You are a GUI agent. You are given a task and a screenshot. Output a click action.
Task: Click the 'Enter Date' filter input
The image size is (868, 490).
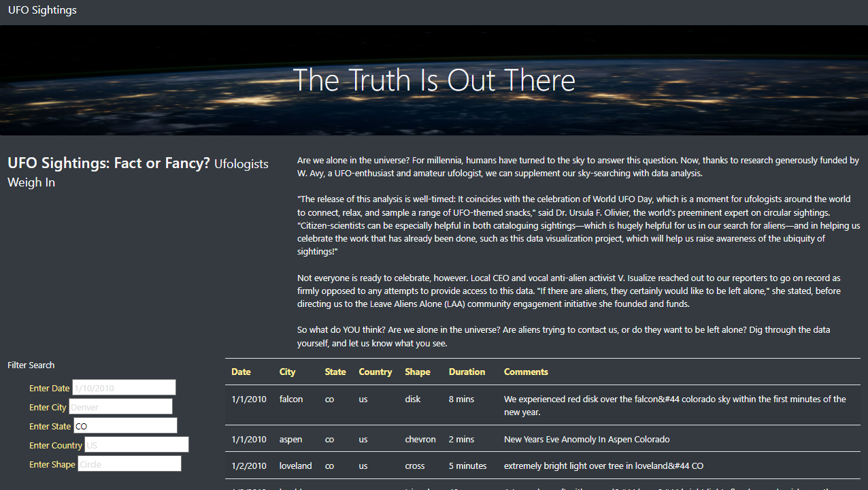click(123, 387)
